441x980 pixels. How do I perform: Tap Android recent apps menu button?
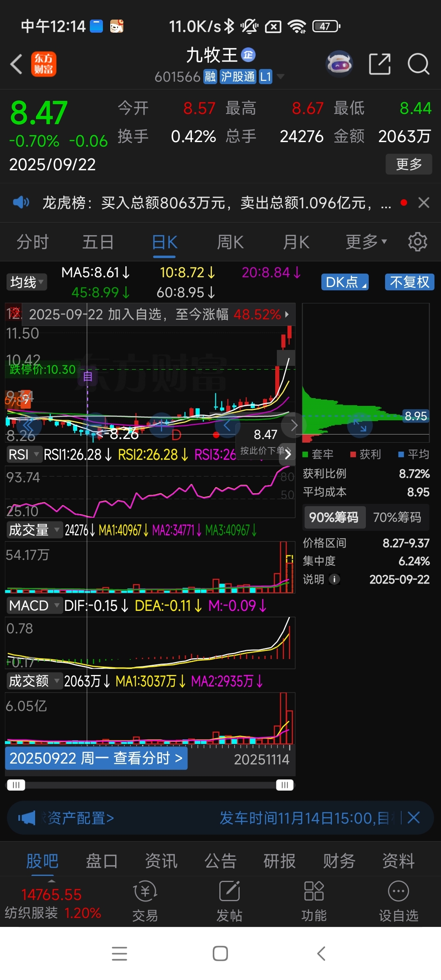pos(119,953)
